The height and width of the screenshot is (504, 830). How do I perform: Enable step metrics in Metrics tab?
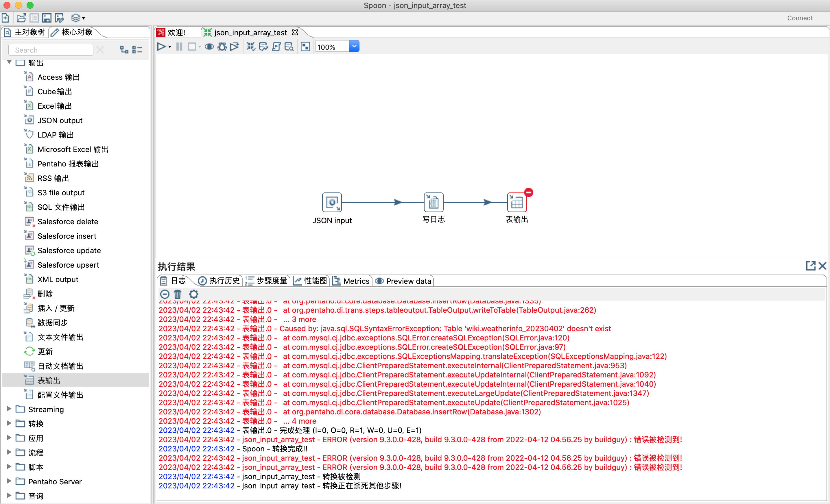click(354, 280)
